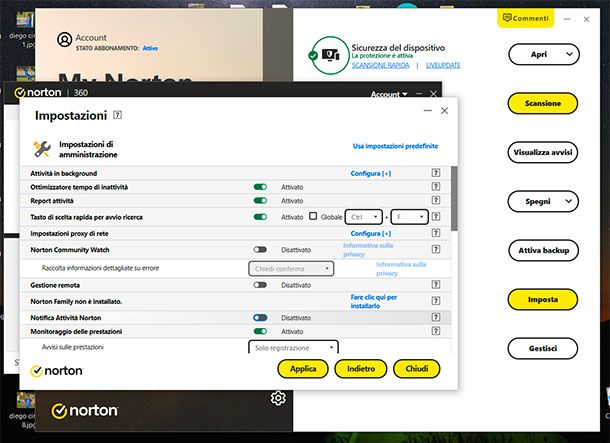Open the Ctrl modifier key dropdown
Viewport: 610px width, 443px height.
click(x=364, y=217)
